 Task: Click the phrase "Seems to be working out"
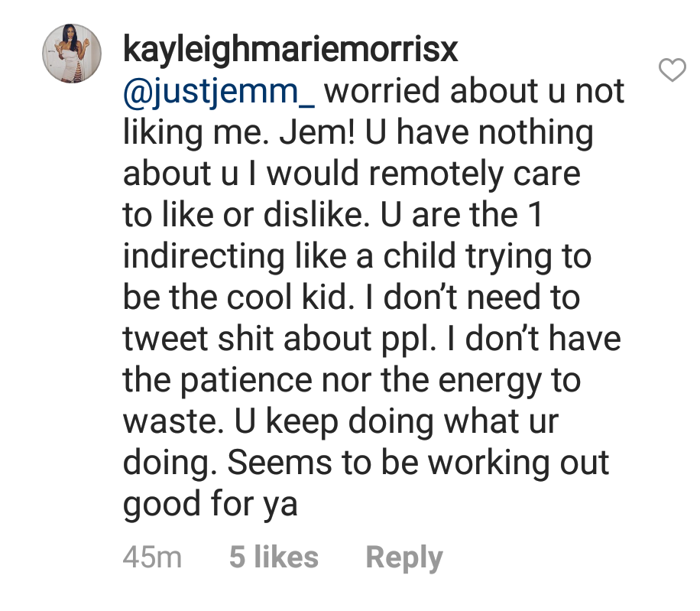tap(418, 463)
